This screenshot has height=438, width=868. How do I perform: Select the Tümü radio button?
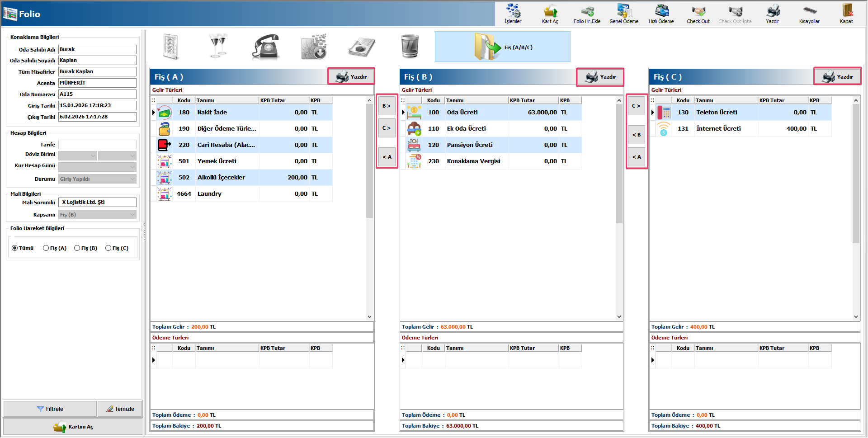point(15,248)
